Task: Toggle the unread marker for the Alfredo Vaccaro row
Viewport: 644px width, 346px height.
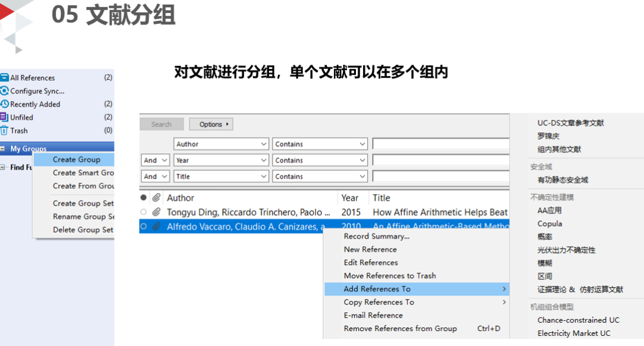Action: pos(143,226)
